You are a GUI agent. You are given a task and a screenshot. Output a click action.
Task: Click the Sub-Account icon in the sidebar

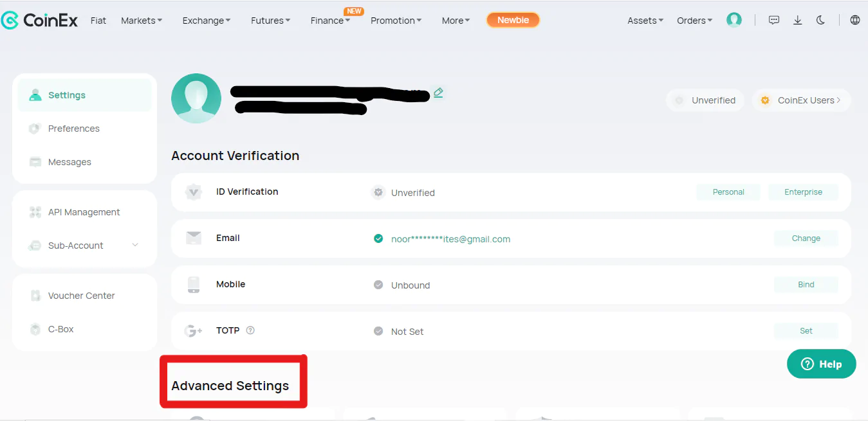tap(35, 246)
